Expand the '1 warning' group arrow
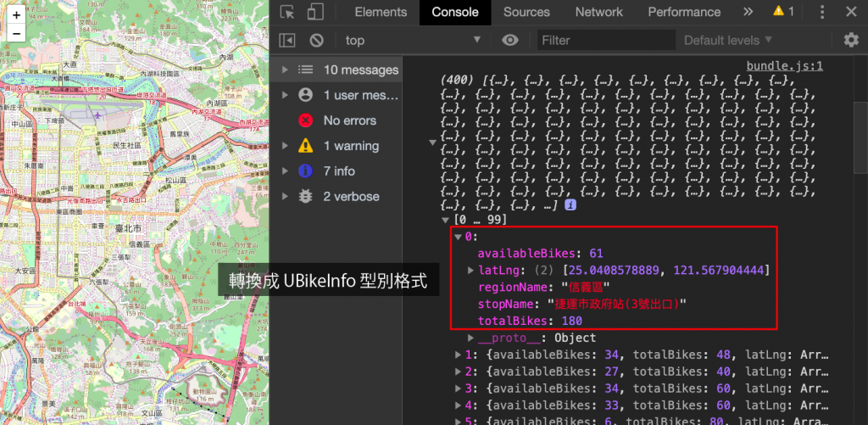 (285, 146)
